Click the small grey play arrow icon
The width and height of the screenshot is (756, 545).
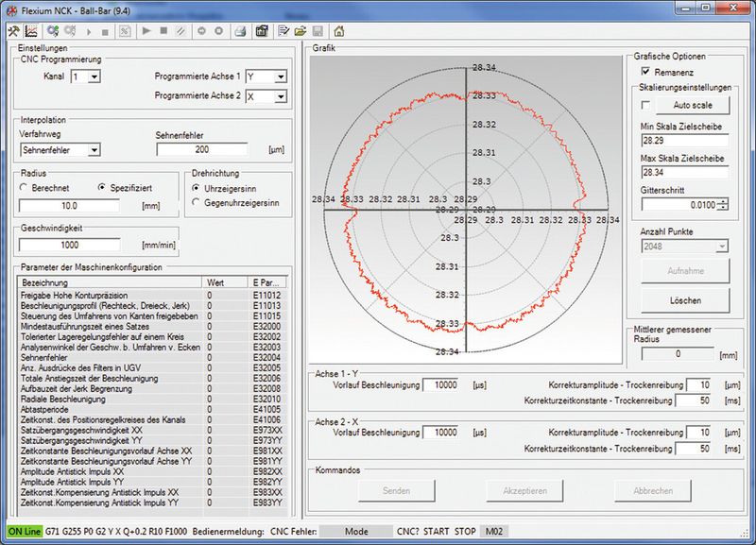(89, 32)
